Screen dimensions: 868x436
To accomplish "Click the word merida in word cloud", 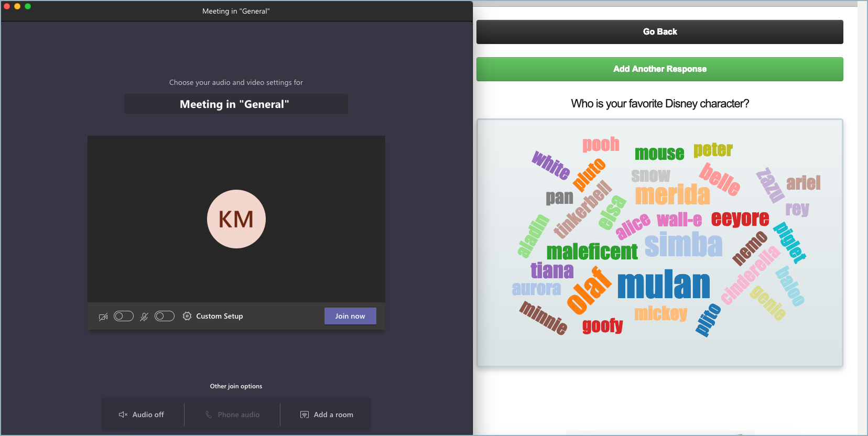I will [672, 194].
